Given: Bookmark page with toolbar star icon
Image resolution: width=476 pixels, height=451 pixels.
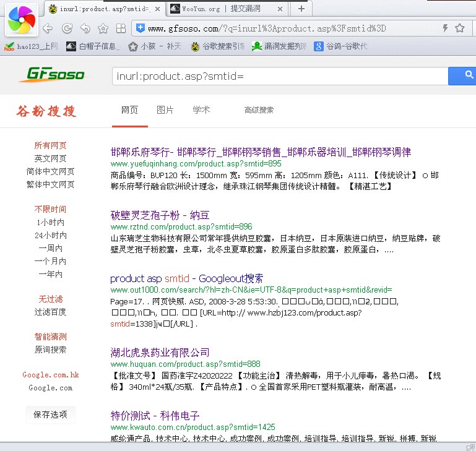Looking at the screenshot, I should [x=103, y=28].
